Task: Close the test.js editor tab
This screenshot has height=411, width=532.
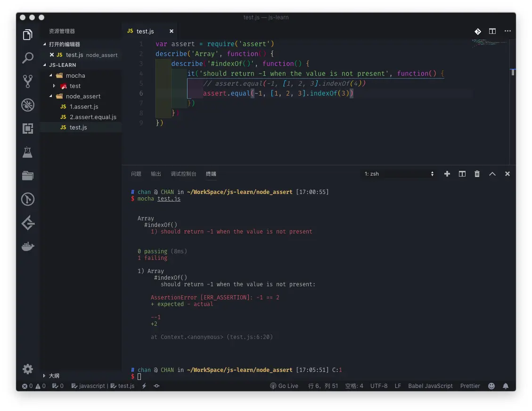Action: [x=172, y=31]
